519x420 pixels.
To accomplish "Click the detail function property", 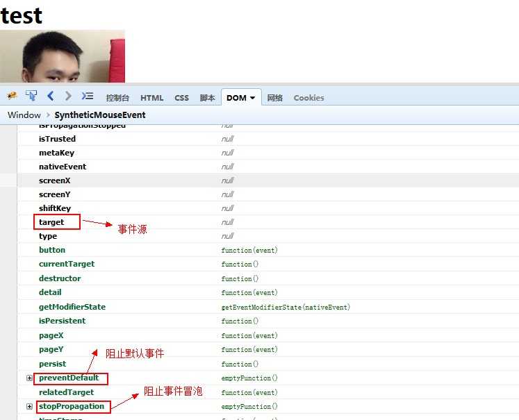I will click(50, 292).
